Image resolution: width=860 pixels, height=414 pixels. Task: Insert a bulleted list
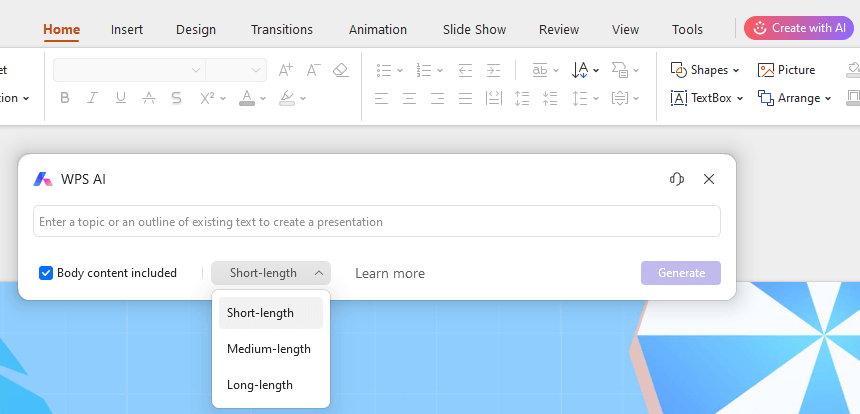click(x=384, y=70)
